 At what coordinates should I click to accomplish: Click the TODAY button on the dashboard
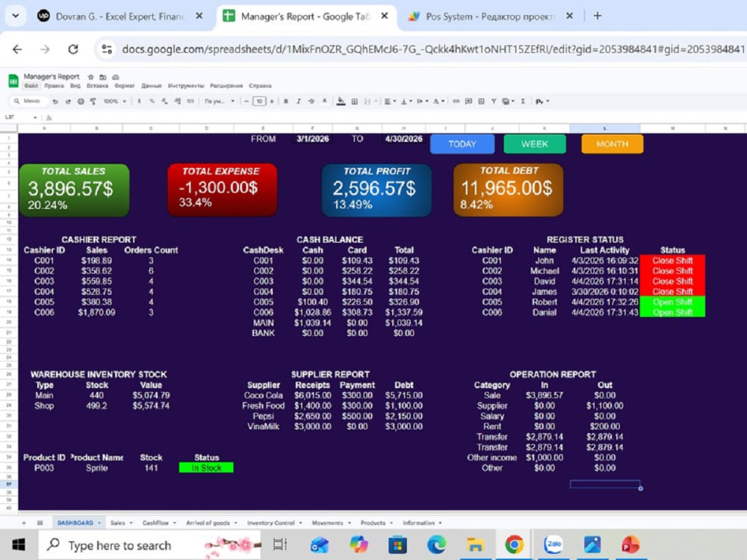click(x=462, y=144)
